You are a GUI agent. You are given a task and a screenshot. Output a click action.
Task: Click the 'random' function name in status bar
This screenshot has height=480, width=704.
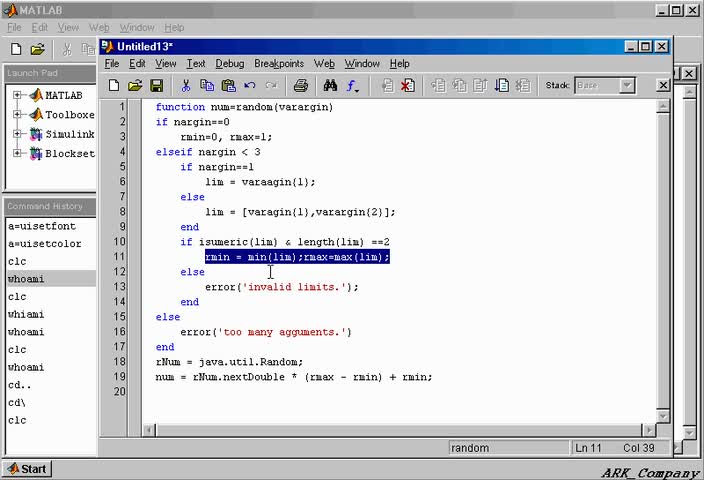470,448
